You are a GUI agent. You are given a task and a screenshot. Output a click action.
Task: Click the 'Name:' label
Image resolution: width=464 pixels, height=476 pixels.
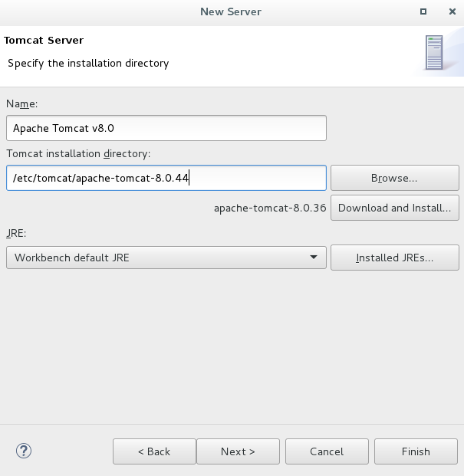22,103
